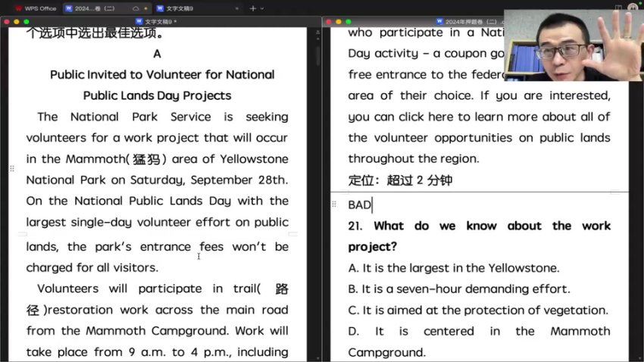Open the WPS Office home tab
Image resolution: width=644 pixels, height=362 pixels.
point(36,8)
